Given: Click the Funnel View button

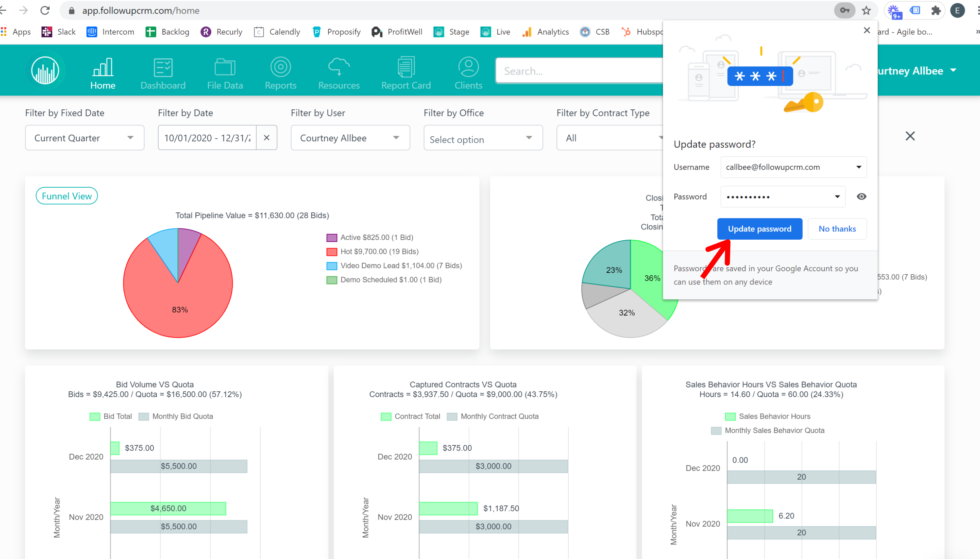Looking at the screenshot, I should (x=67, y=196).
